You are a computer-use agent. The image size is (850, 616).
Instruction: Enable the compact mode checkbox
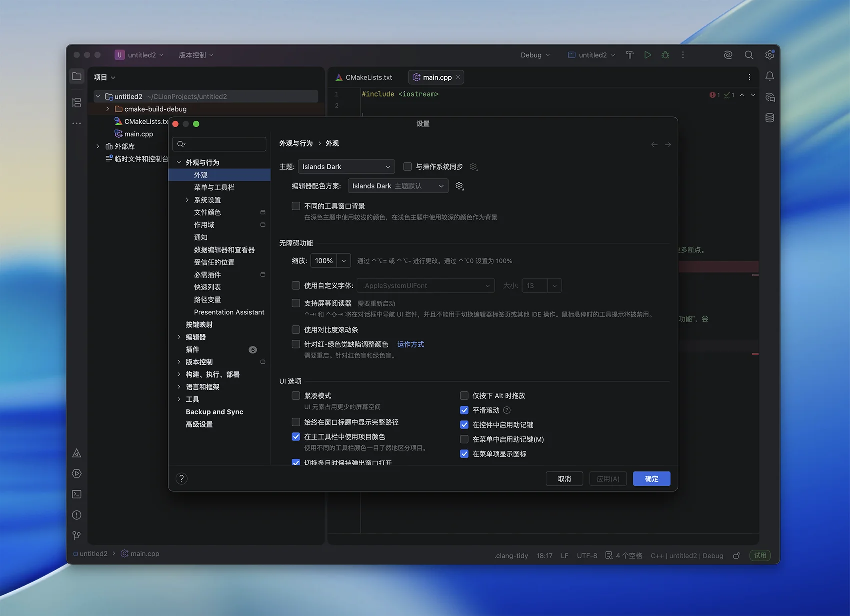296,396
